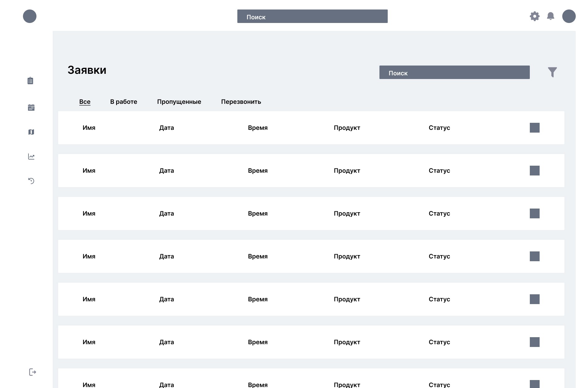Viewport: 588px width, 388px height.
Task: Open the analytics chart sidebar icon
Action: [x=31, y=156]
